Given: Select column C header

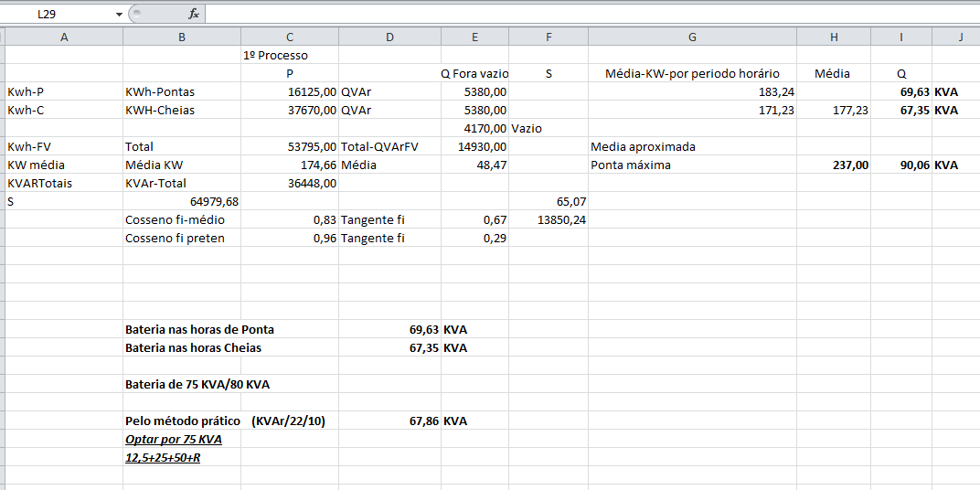Looking at the screenshot, I should [290, 37].
